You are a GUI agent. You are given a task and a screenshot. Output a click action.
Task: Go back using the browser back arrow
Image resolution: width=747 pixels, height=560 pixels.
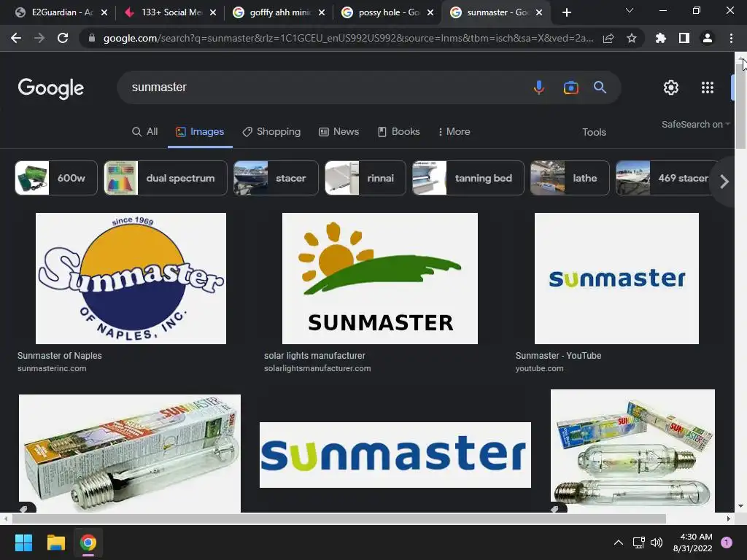point(16,38)
